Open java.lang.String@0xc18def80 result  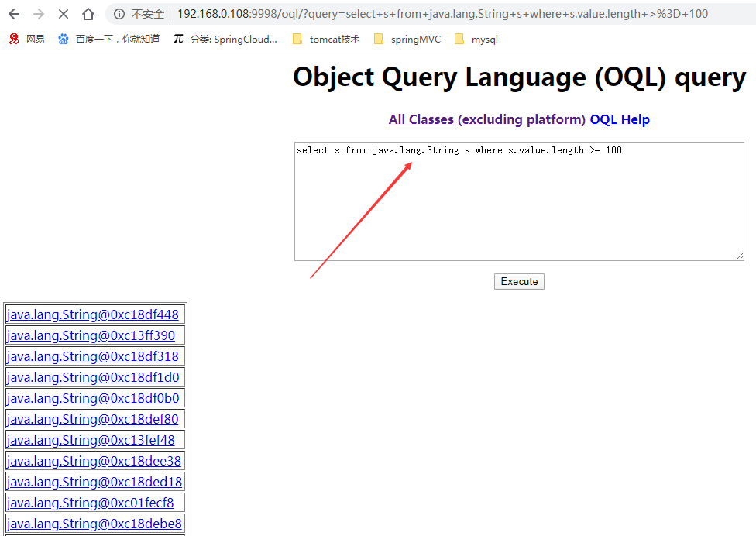coord(93,419)
